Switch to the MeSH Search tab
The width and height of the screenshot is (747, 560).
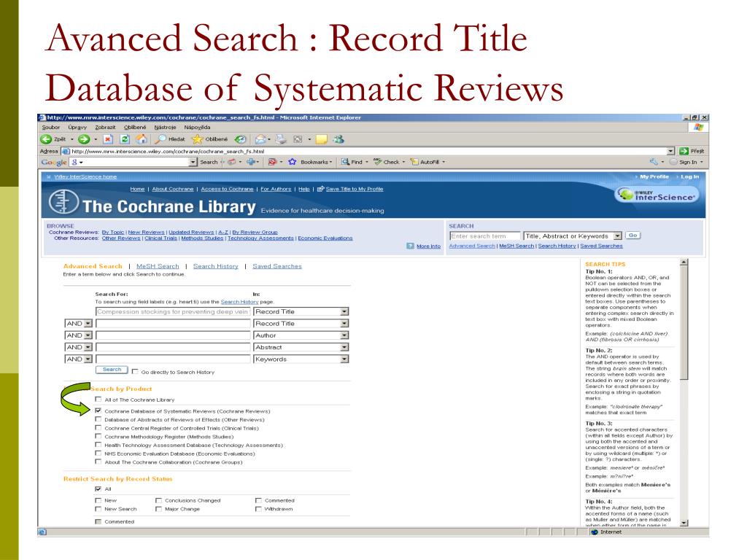tap(158, 266)
